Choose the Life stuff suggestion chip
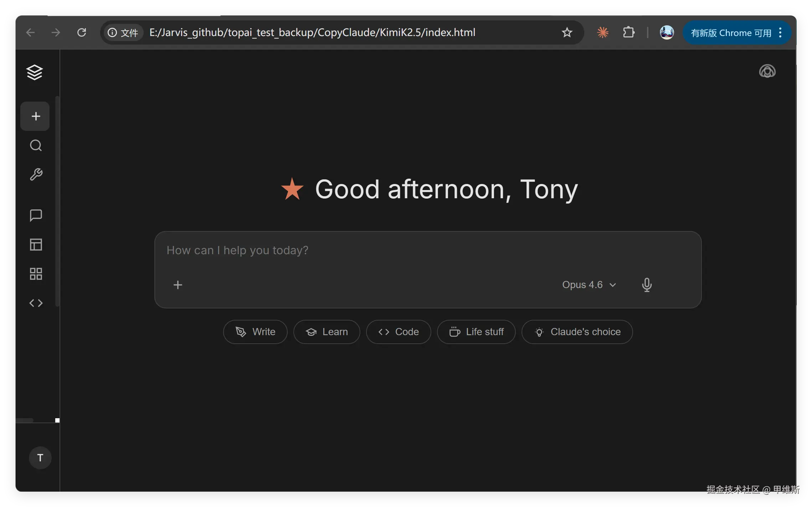 coord(476,332)
